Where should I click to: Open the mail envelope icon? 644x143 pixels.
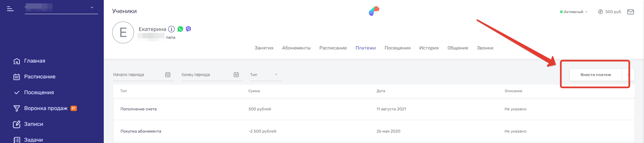coord(630,12)
